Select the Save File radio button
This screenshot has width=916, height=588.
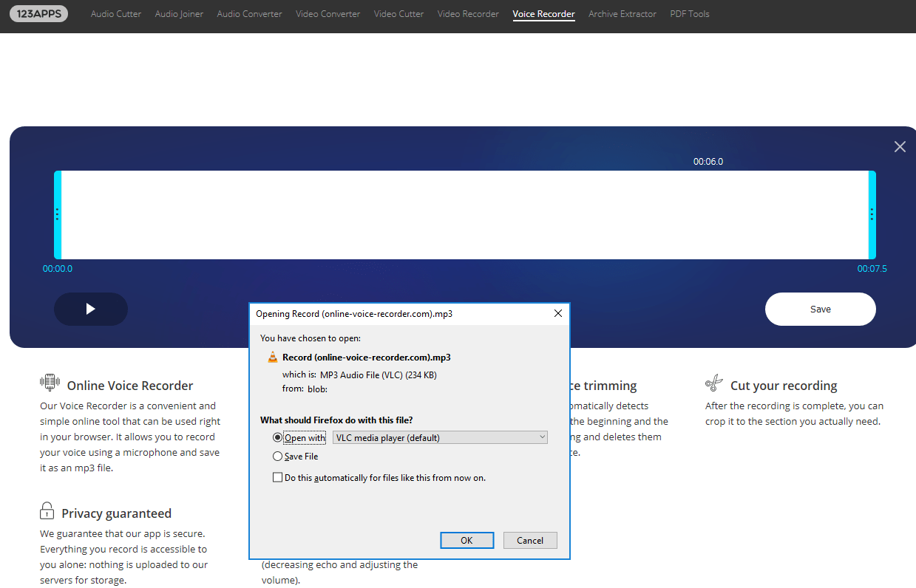278,457
